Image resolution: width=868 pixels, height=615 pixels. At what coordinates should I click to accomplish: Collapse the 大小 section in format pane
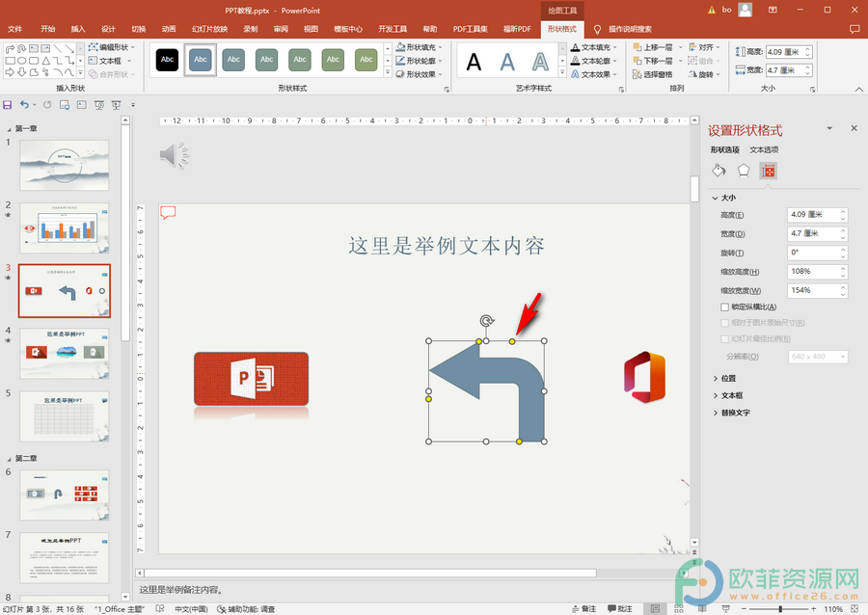click(x=724, y=198)
